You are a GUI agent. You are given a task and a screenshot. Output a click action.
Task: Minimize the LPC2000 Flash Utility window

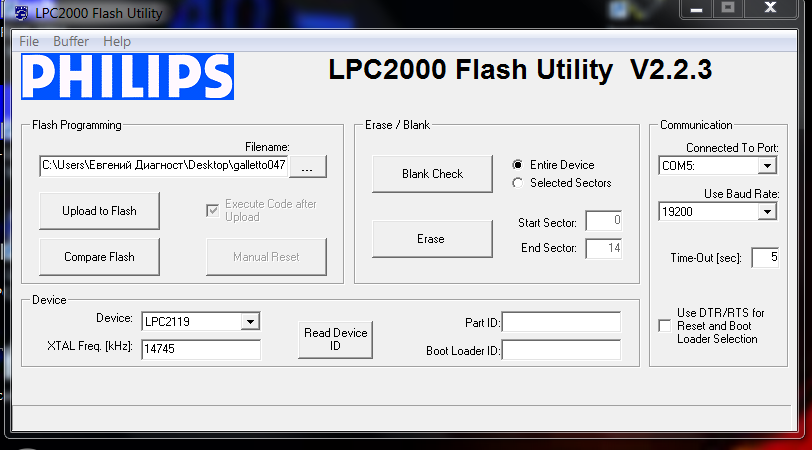tap(697, 9)
